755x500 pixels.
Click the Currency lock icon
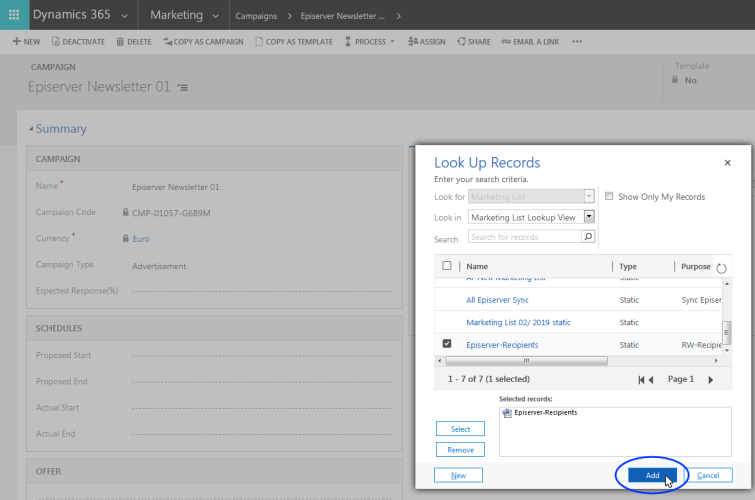126,238
